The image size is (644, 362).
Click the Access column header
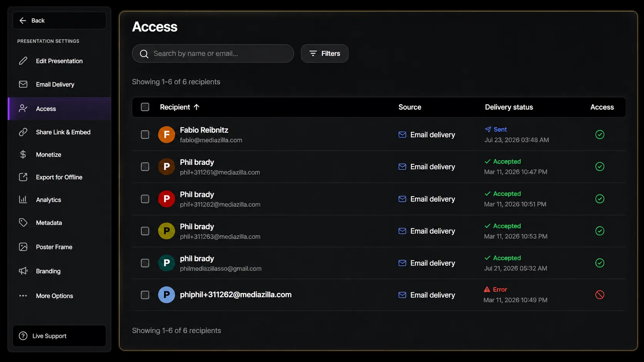602,107
